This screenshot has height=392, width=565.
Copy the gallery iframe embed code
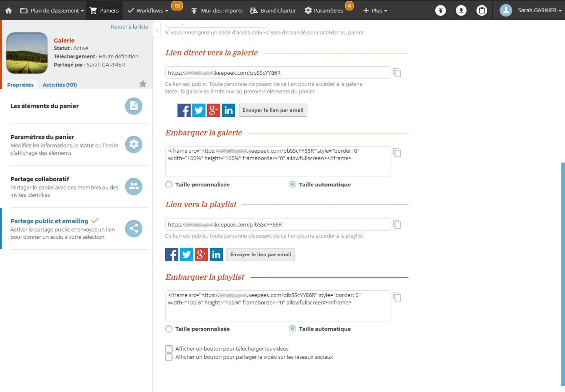[x=397, y=153]
